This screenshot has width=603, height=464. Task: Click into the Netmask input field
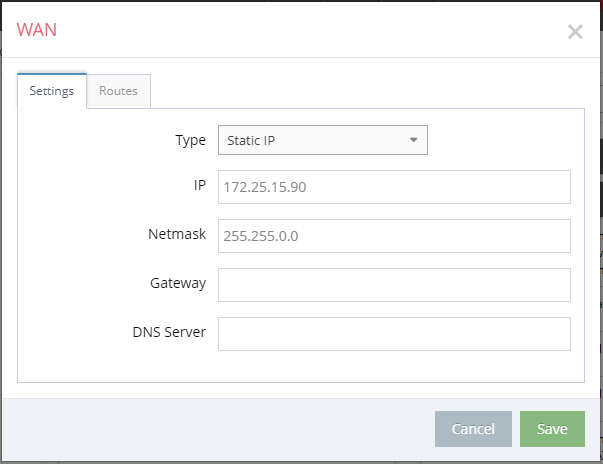pyautogui.click(x=394, y=236)
